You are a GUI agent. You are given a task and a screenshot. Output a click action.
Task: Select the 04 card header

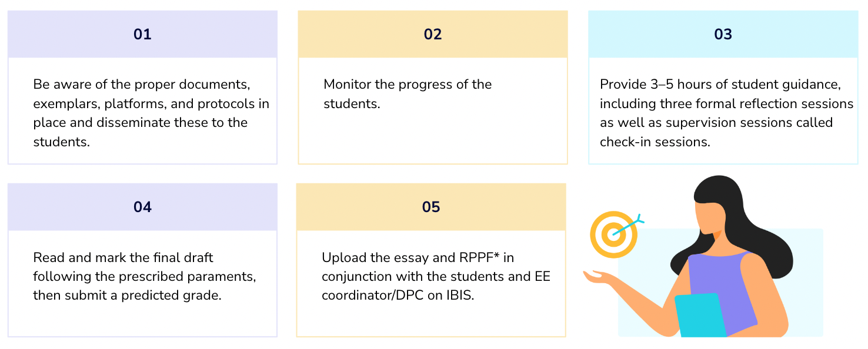tap(142, 207)
